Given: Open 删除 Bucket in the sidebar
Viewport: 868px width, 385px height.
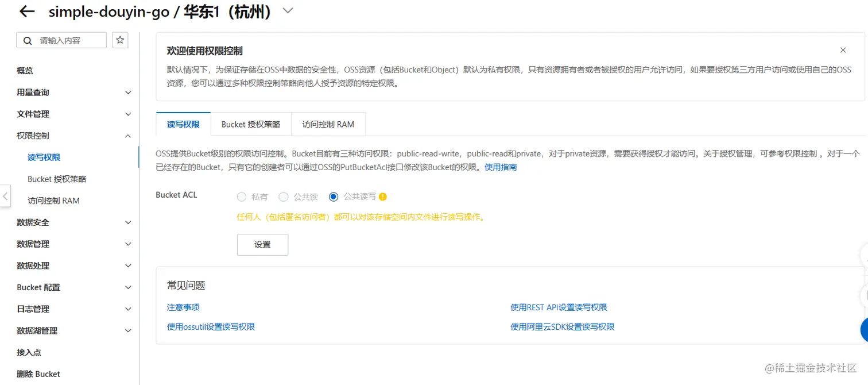Looking at the screenshot, I should [38, 374].
